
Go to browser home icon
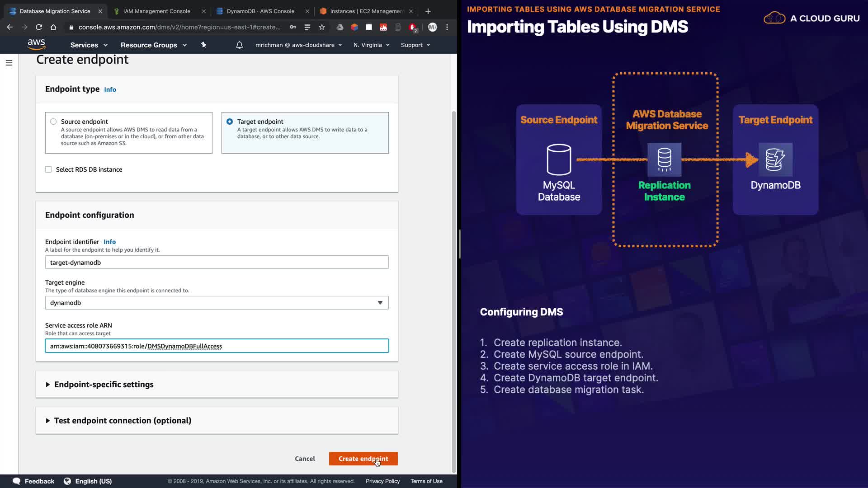[53, 27]
